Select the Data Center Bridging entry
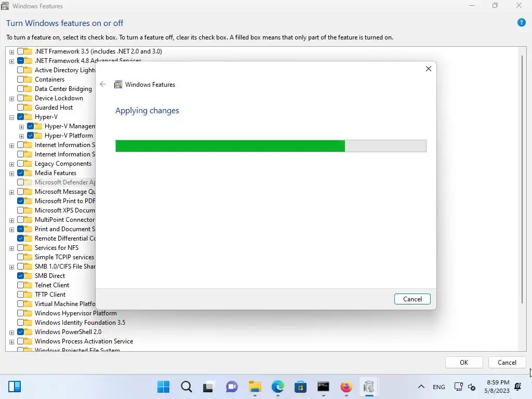Image resolution: width=532 pixels, height=399 pixels. pos(63,88)
